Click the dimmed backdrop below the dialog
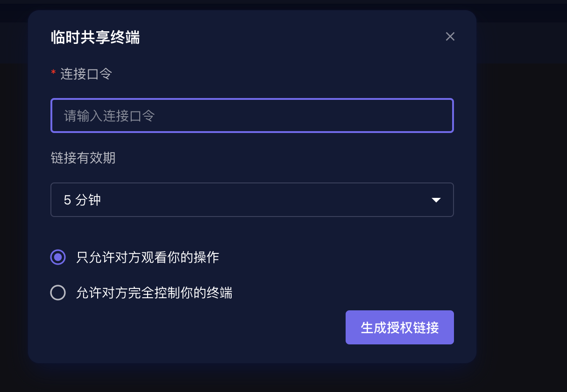This screenshot has height=392, width=567. pyautogui.click(x=252, y=379)
